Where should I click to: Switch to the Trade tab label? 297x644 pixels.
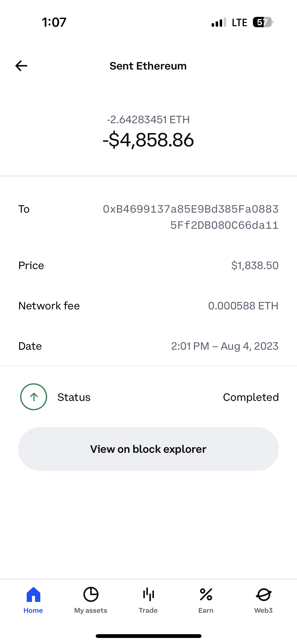(x=148, y=610)
